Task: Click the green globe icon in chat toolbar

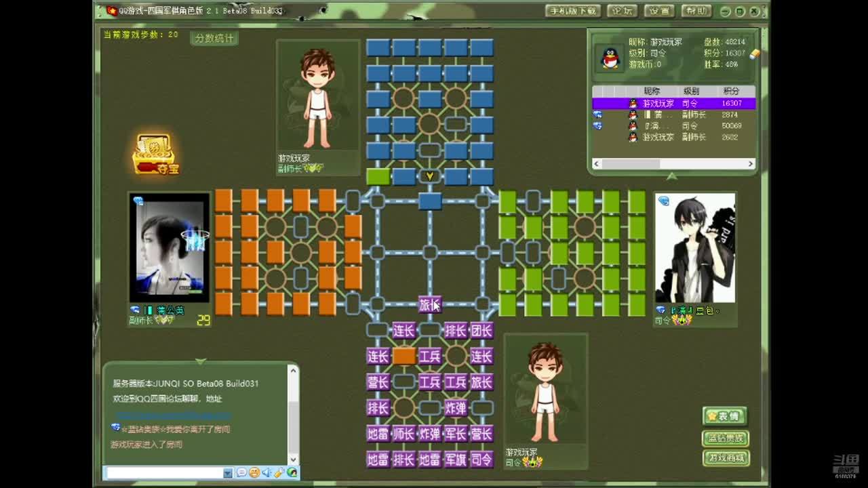Action: pos(292,472)
